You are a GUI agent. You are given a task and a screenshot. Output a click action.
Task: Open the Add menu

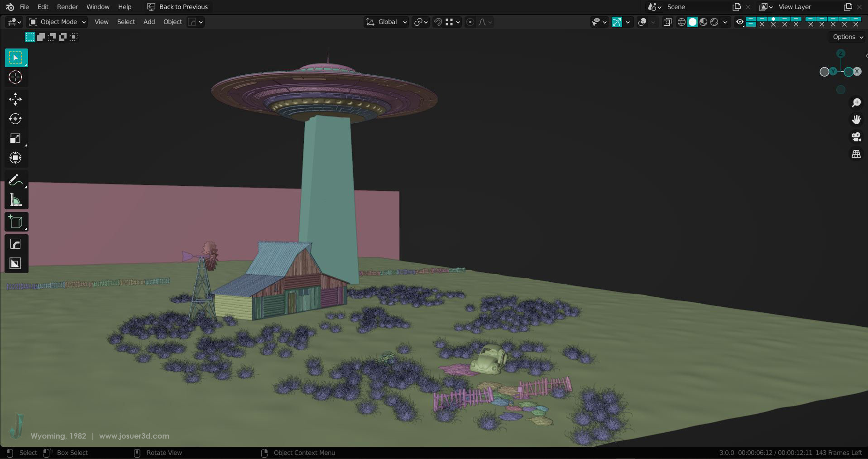click(149, 22)
